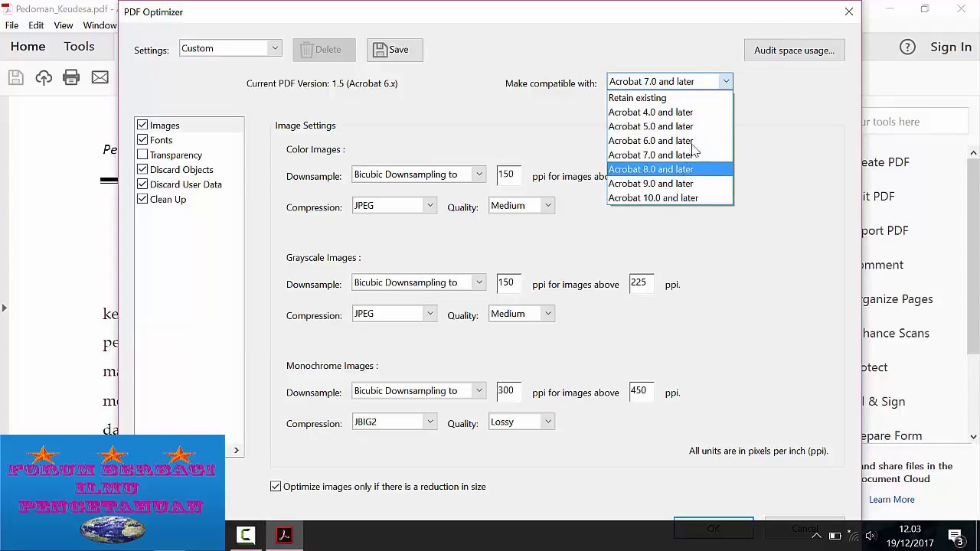Toggle the Discard User Data checkbox
This screenshot has height=551, width=980.
click(x=142, y=184)
